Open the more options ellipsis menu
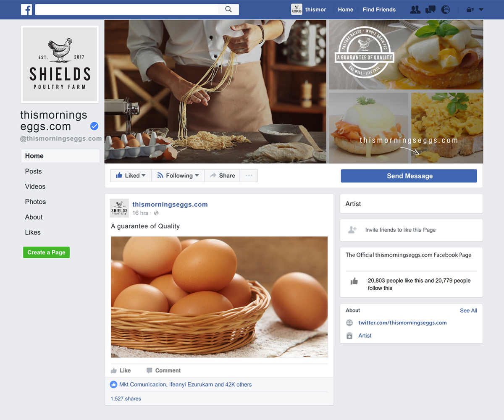 (x=249, y=176)
